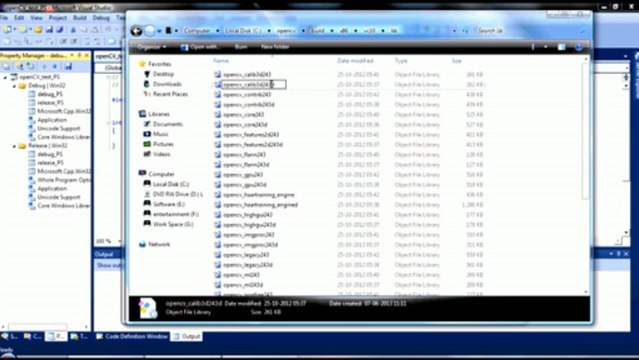This screenshot has height=360, width=639.
Task: Click the file name rename text box
Action: pos(254,84)
